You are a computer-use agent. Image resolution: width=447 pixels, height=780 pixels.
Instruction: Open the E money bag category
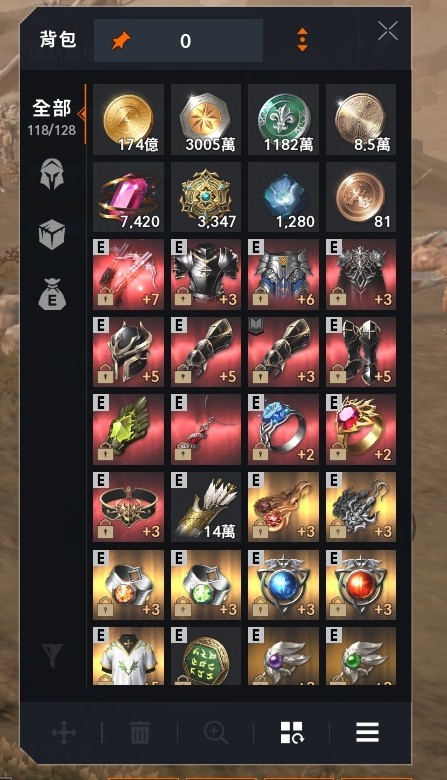[x=52, y=294]
